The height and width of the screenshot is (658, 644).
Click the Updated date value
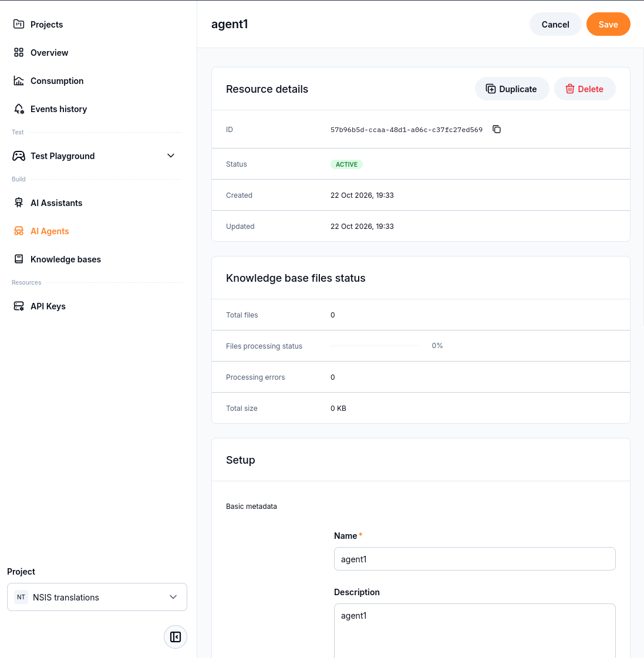tap(362, 226)
